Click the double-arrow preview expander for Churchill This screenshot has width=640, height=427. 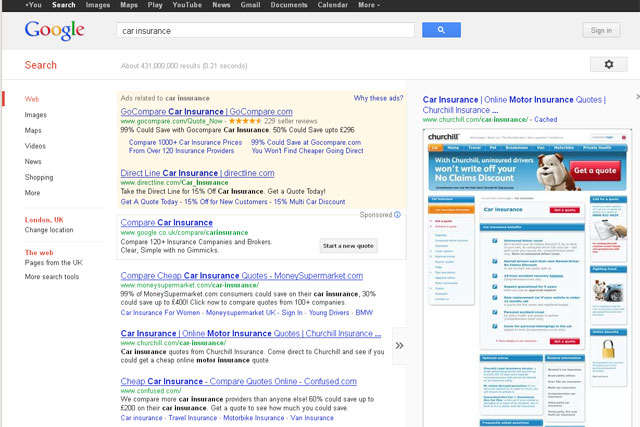pyautogui.click(x=399, y=345)
